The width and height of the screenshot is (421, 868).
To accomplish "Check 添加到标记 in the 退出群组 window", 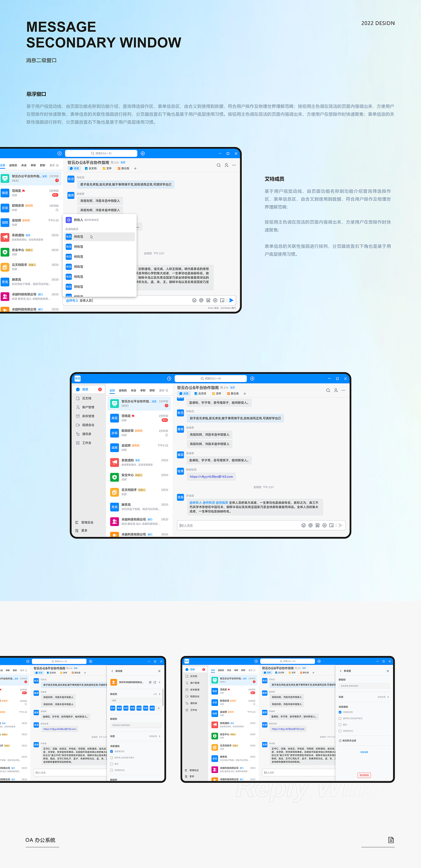I will pos(340,731).
